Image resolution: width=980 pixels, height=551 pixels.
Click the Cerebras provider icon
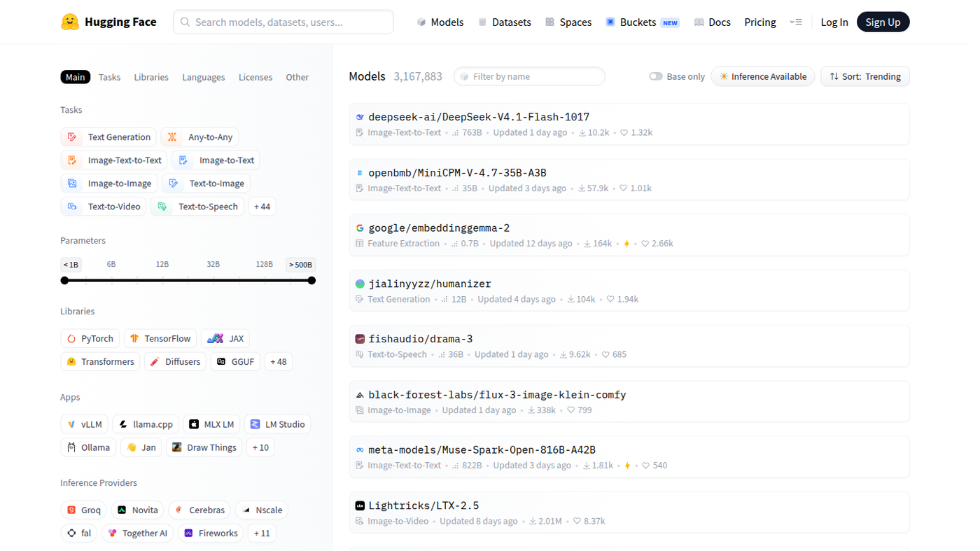(179, 510)
